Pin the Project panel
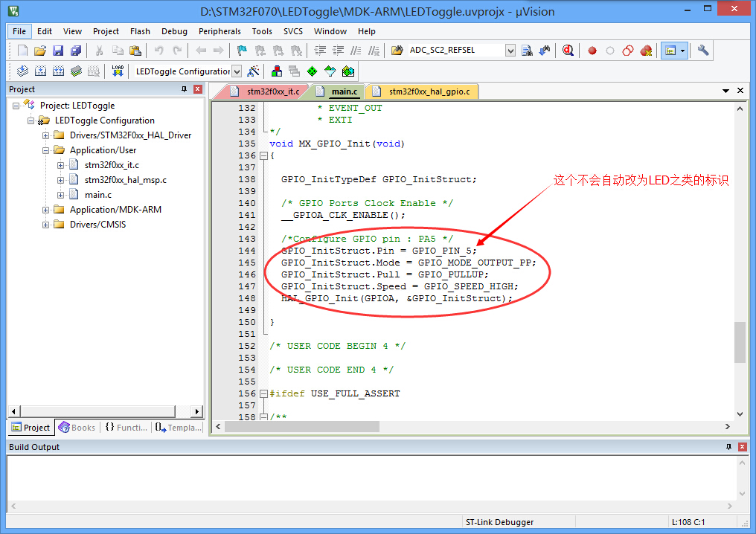This screenshot has height=534, width=756. (x=185, y=89)
